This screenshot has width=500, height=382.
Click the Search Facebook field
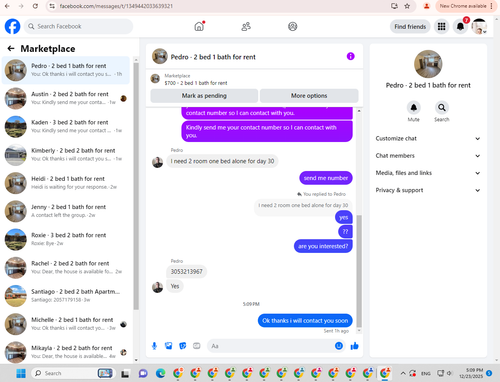78,26
